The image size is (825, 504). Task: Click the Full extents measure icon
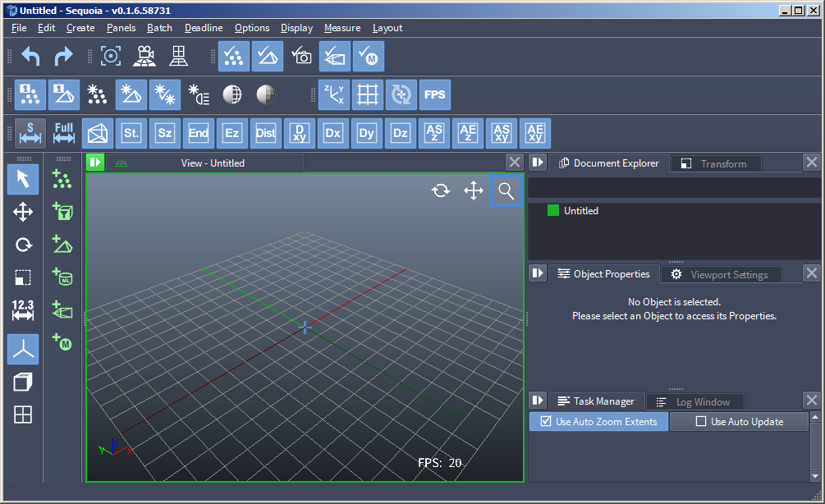(64, 133)
